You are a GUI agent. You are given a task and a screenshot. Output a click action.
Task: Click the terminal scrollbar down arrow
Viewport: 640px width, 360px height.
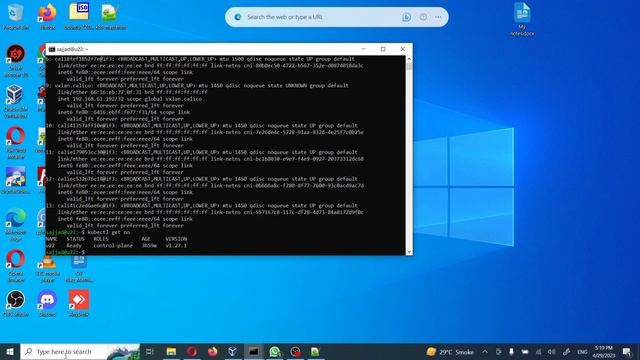coord(409,252)
